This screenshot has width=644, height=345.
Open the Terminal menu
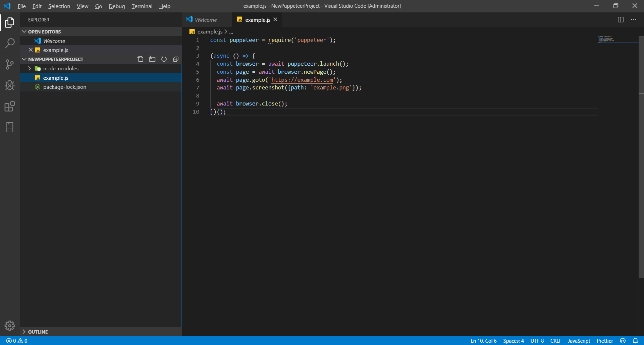point(142,6)
